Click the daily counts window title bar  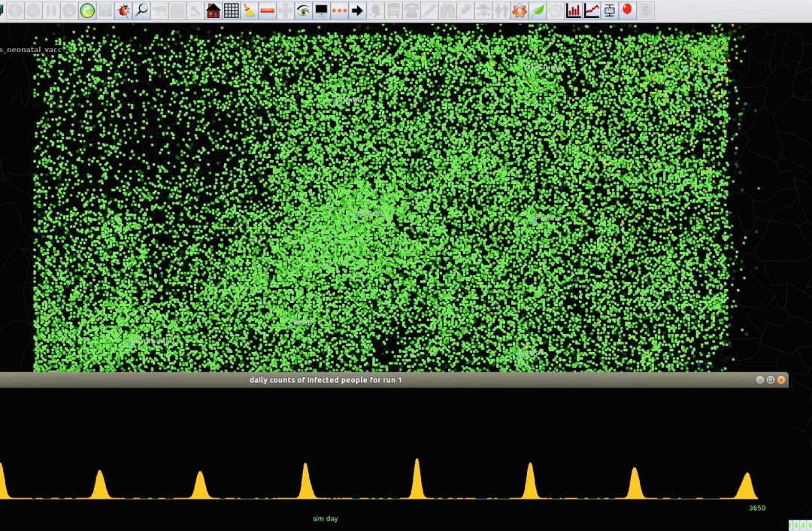tap(325, 380)
